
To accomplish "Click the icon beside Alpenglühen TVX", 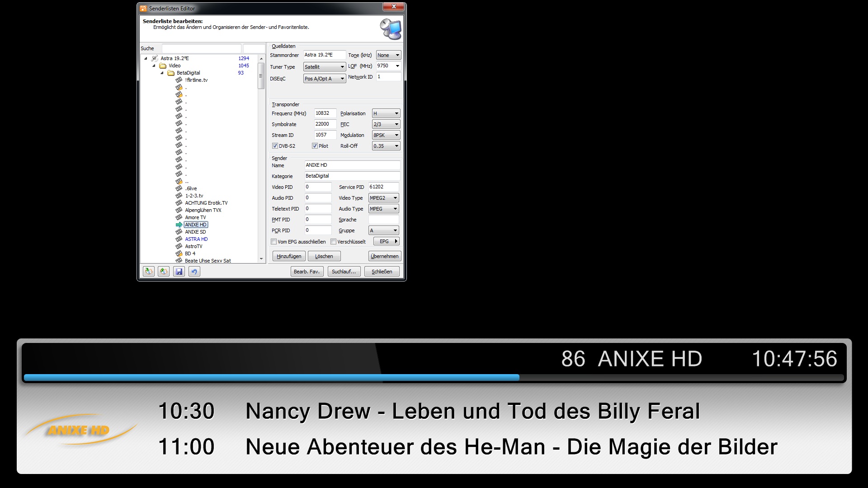I will [x=179, y=210].
